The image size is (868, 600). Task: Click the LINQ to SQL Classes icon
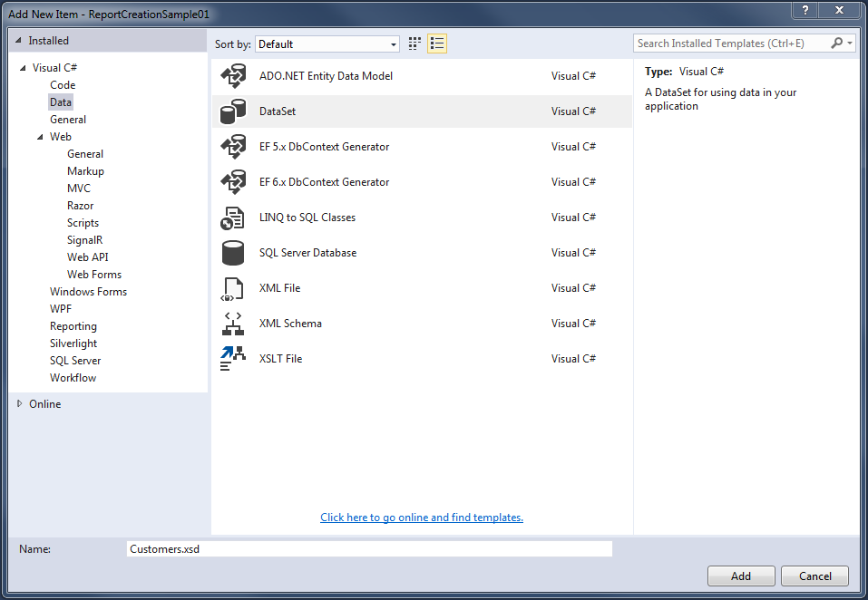point(232,218)
